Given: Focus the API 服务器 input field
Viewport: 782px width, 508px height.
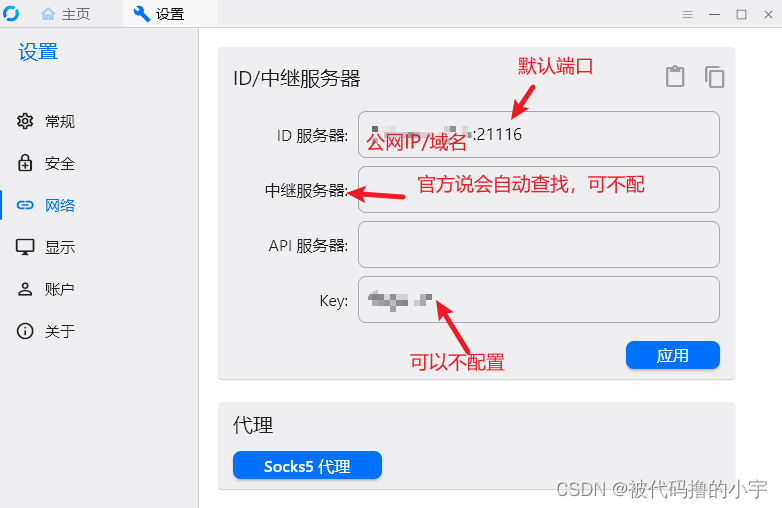Looking at the screenshot, I should click(x=539, y=245).
